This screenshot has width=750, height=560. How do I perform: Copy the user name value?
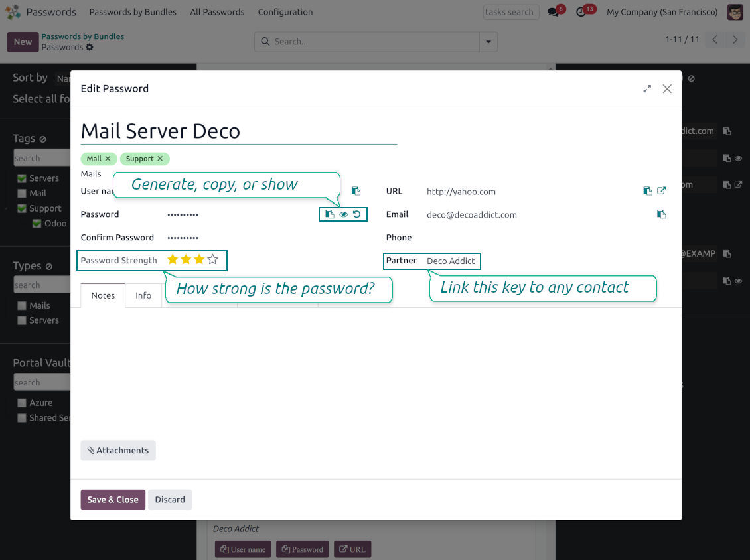(356, 191)
